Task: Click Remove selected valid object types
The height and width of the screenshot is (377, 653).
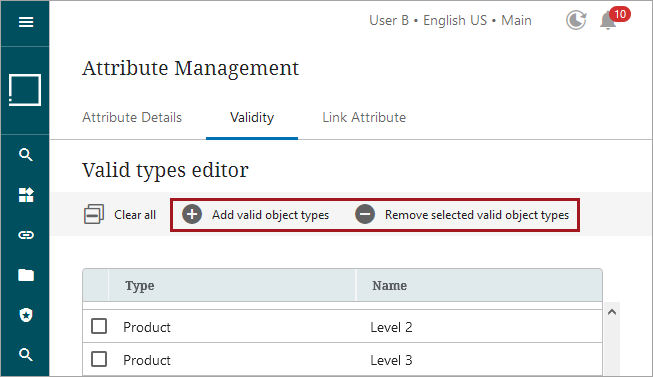Action: [462, 215]
